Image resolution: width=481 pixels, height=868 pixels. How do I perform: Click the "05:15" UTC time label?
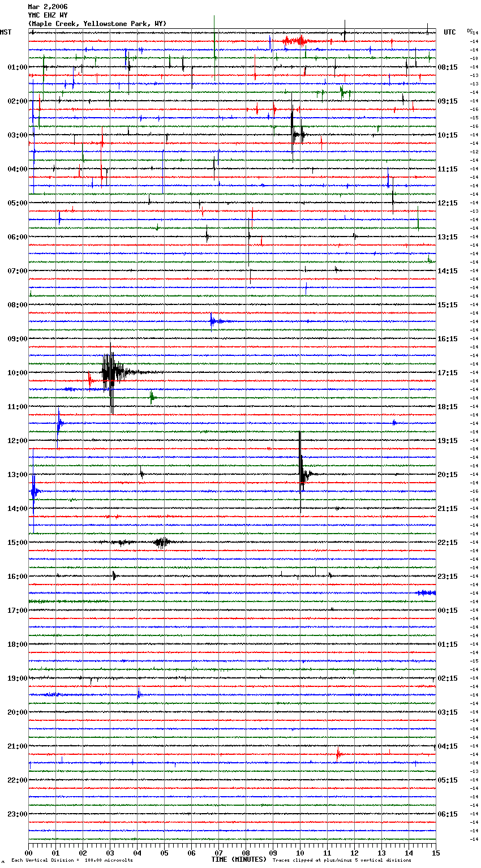(x=448, y=780)
